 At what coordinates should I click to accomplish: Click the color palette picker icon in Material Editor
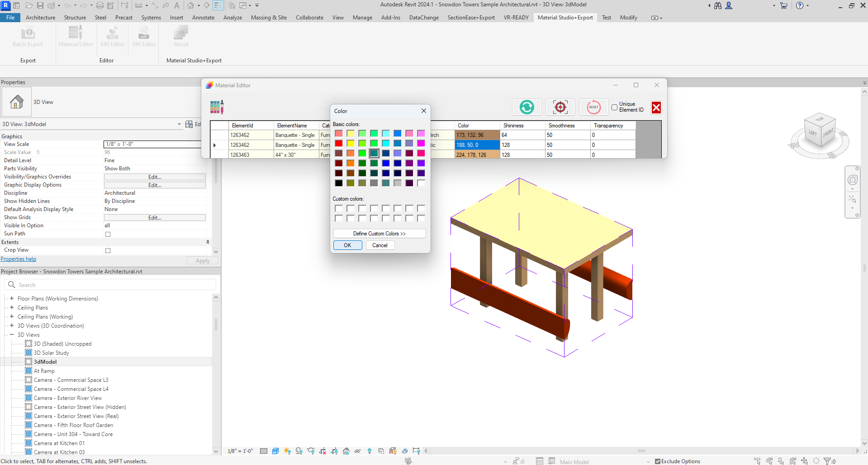[x=217, y=107]
